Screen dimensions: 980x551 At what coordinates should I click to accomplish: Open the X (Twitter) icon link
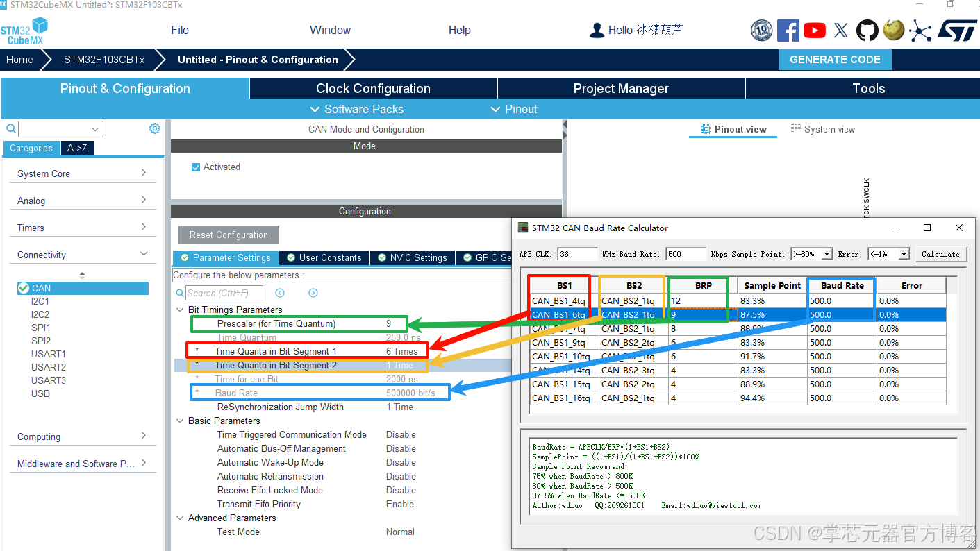pyautogui.click(x=841, y=30)
